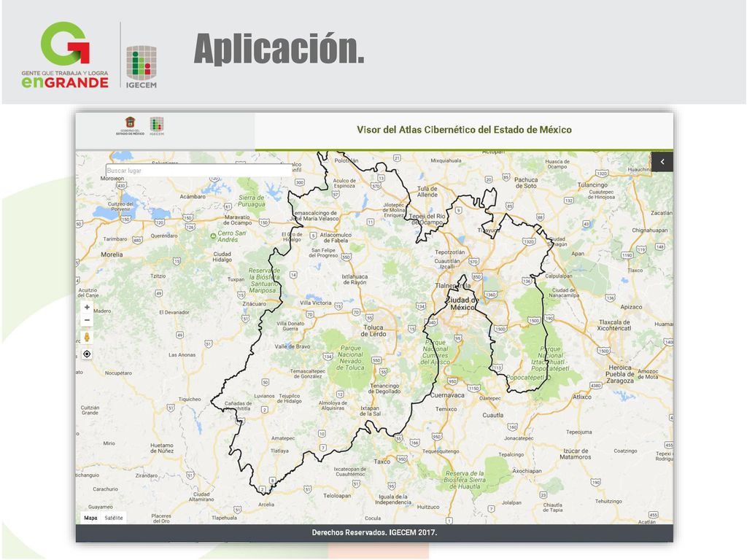Click the Parque Nacional Nevado de Toluca label

(x=351, y=357)
